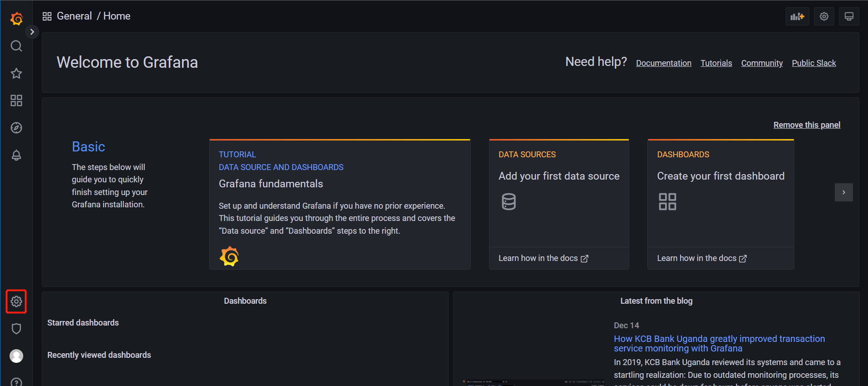This screenshot has height=386, width=868.
Task: Click the Grafana logo in sidebar
Action: coord(16,19)
